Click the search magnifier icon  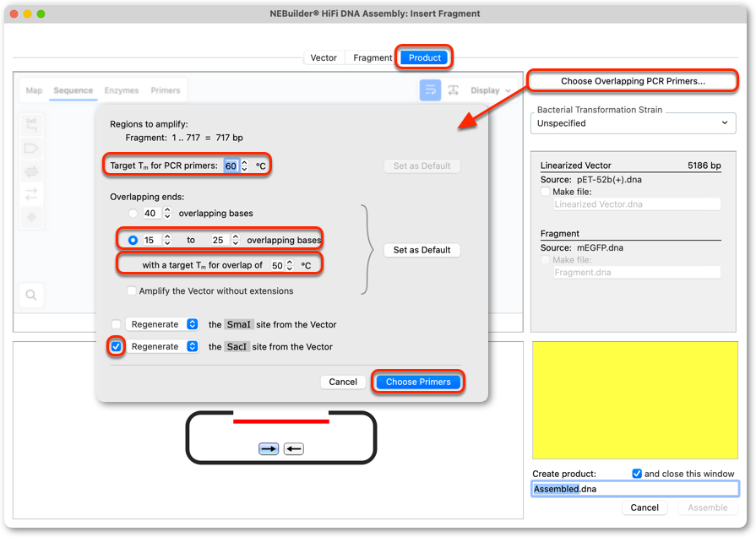tap(31, 295)
